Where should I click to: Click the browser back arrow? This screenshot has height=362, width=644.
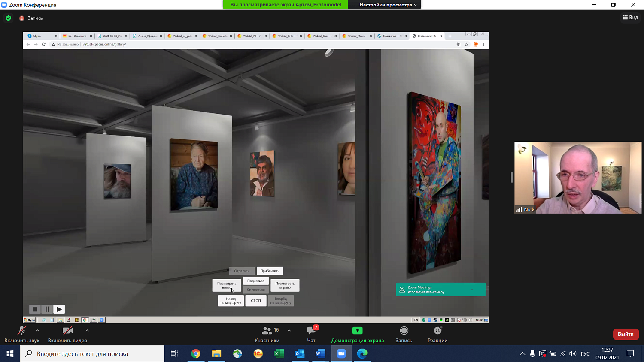point(28,45)
